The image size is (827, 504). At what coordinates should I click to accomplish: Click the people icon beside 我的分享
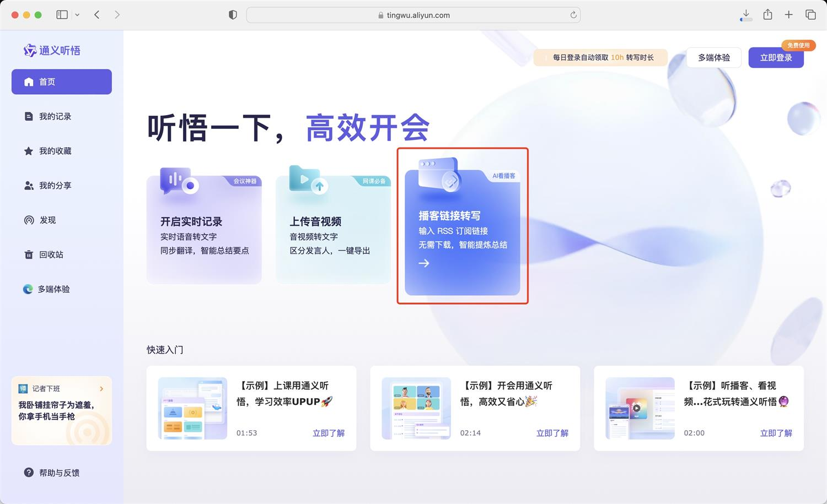(x=29, y=186)
